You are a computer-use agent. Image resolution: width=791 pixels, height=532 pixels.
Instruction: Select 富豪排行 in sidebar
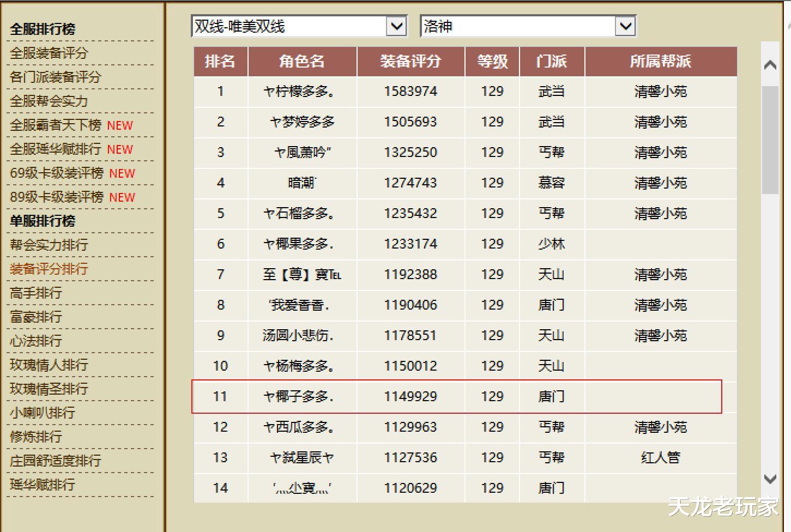coord(36,317)
